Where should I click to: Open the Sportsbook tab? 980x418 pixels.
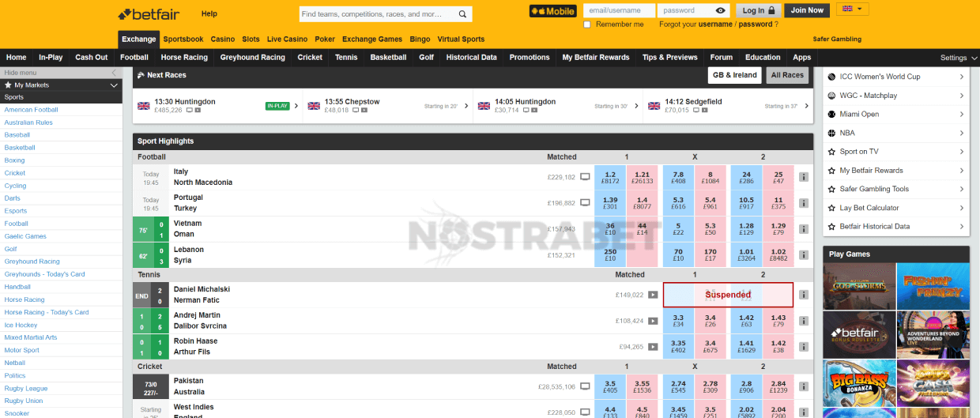pyautogui.click(x=183, y=40)
